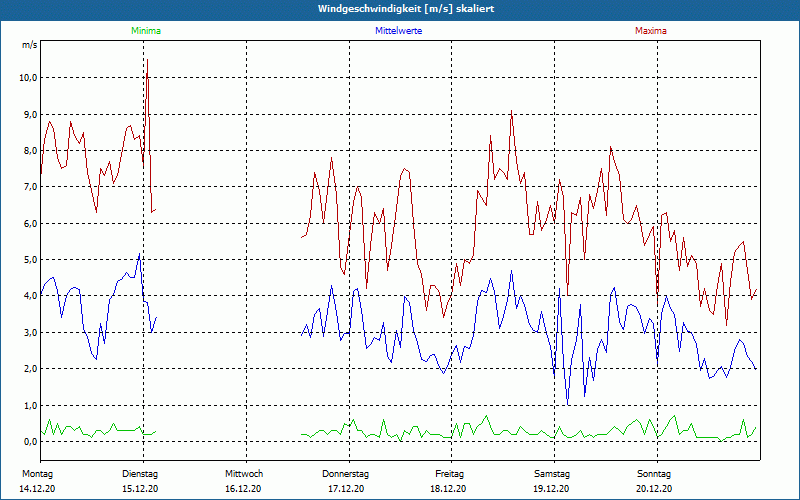Click the date 19.12.20
This screenshot has width=800, height=500.
point(551,489)
